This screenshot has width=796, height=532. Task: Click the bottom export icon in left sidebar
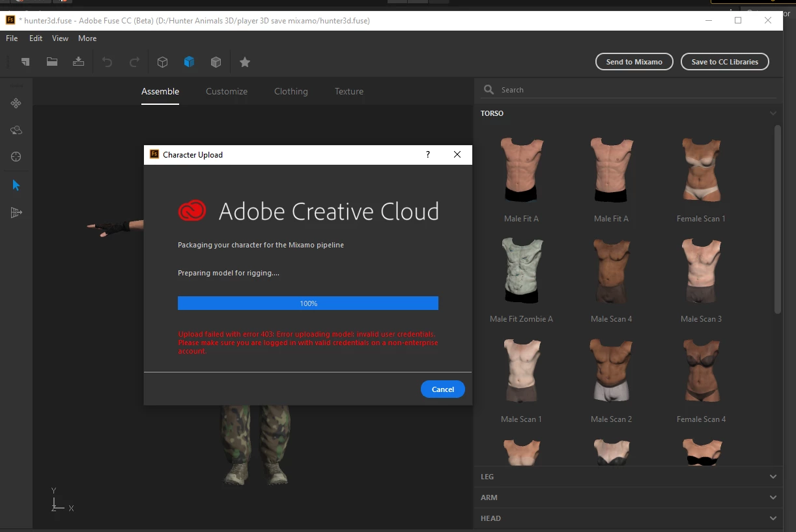point(16,212)
